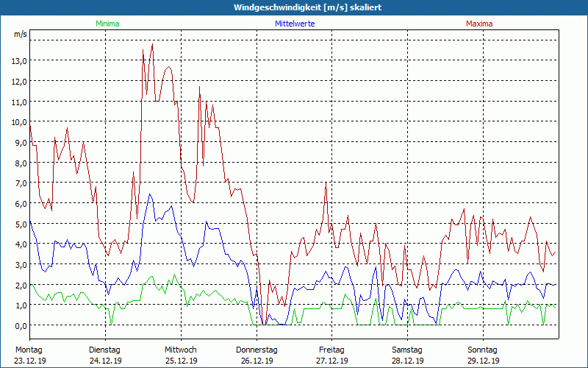Click the '28.12.19' date label

tap(408, 361)
